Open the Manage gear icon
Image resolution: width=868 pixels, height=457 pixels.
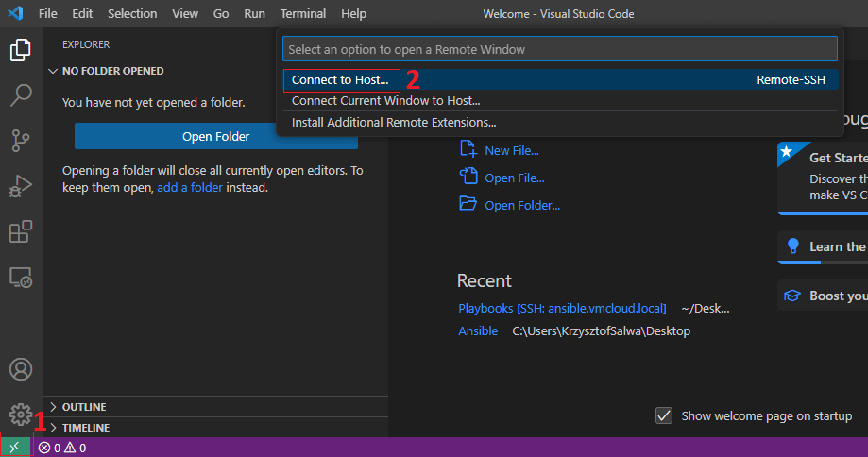pos(20,414)
